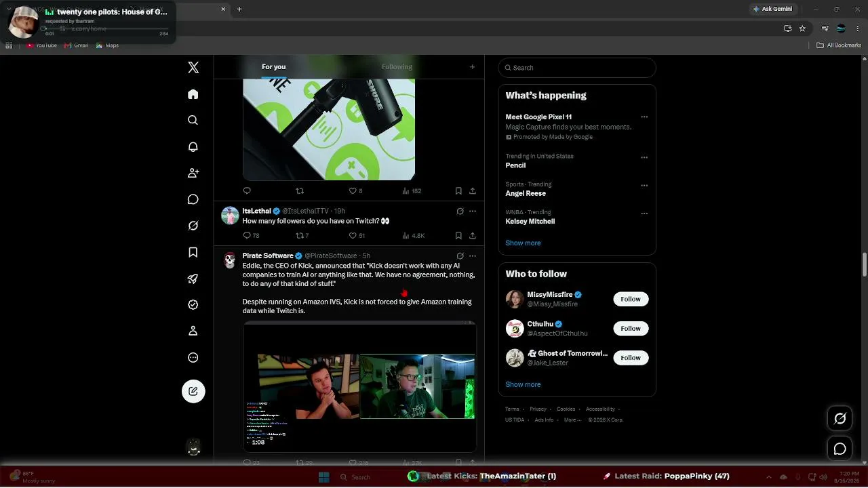Viewport: 868px width, 488px height.
Task: Click the X search input field
Action: 577,68
